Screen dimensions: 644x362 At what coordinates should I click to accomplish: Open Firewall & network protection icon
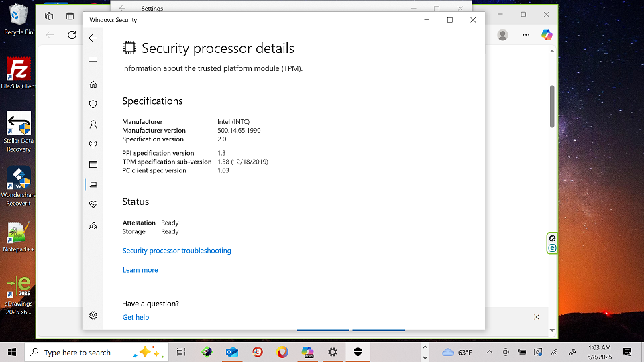(93, 144)
